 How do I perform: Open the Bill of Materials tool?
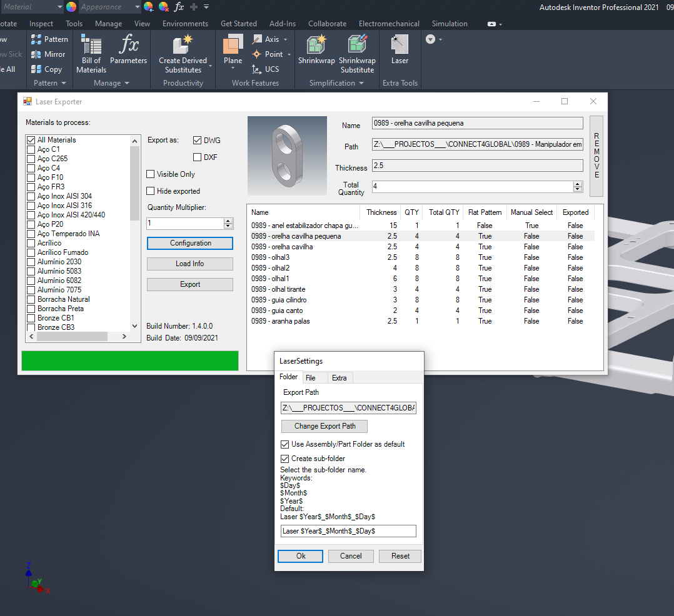pyautogui.click(x=91, y=53)
